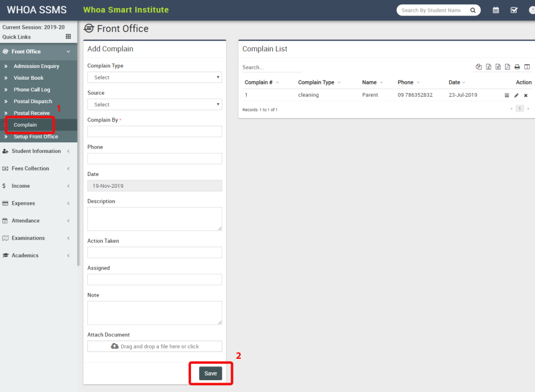Open the column visibility icon

pyautogui.click(x=528, y=66)
